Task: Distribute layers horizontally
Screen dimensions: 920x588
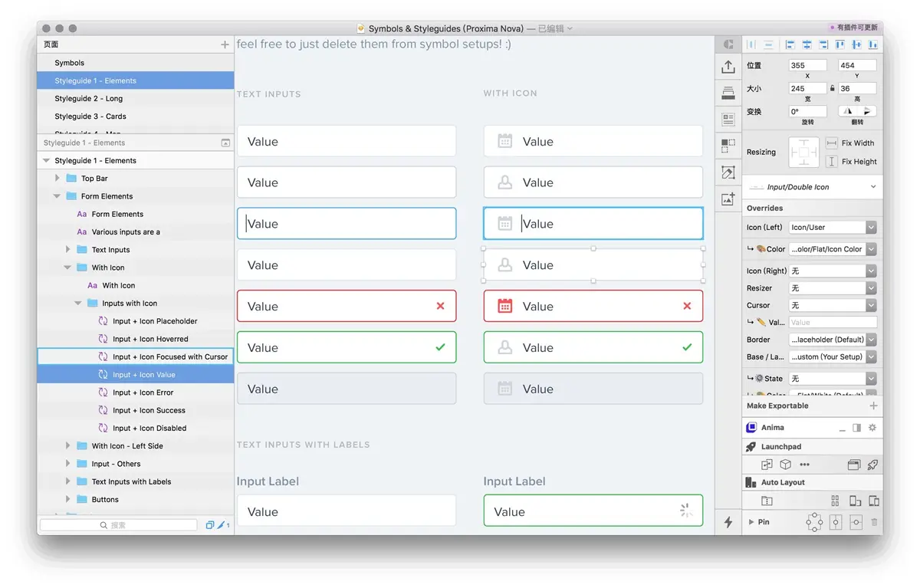Action: pos(751,45)
